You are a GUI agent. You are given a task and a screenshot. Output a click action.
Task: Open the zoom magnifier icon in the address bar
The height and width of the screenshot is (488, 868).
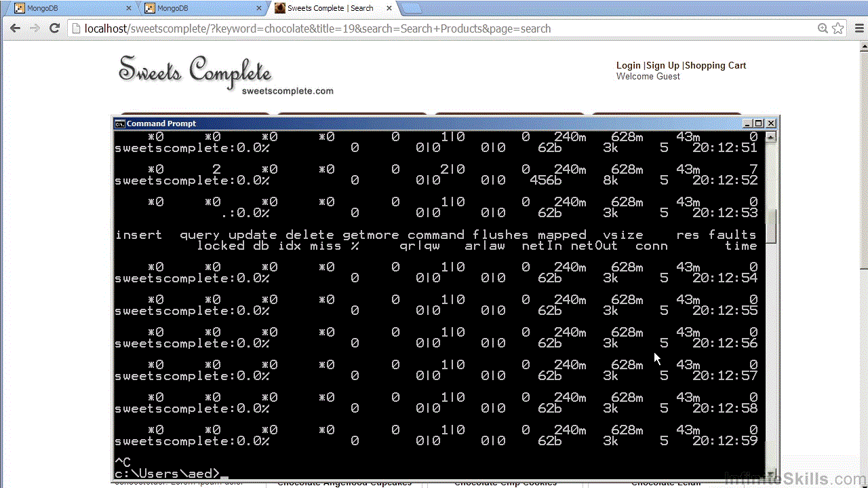point(823,29)
